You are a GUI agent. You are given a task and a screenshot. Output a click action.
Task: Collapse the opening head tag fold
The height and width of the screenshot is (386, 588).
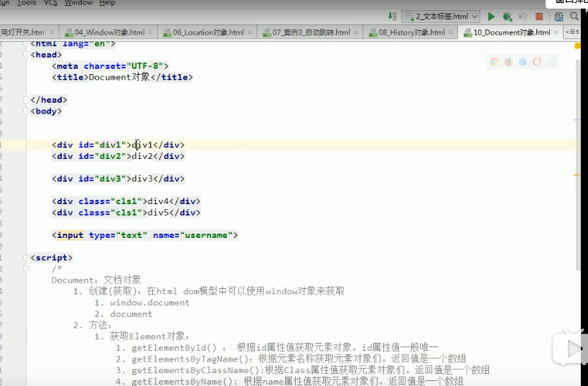click(26, 55)
